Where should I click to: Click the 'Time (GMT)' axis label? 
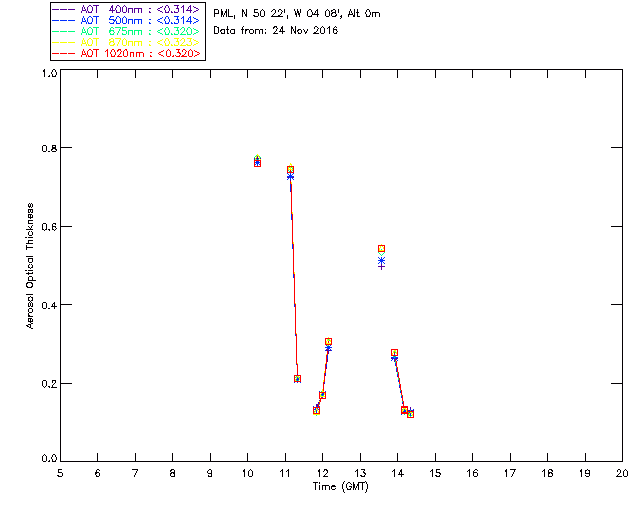coord(340,487)
